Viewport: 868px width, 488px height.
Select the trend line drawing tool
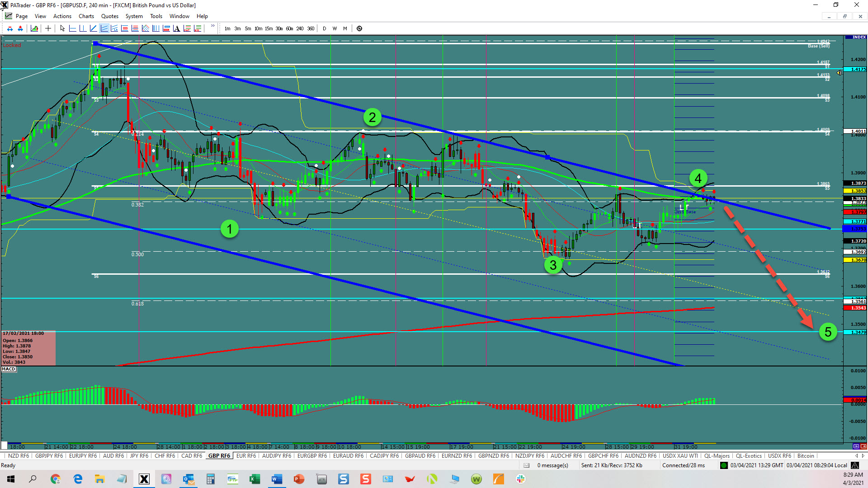94,28
